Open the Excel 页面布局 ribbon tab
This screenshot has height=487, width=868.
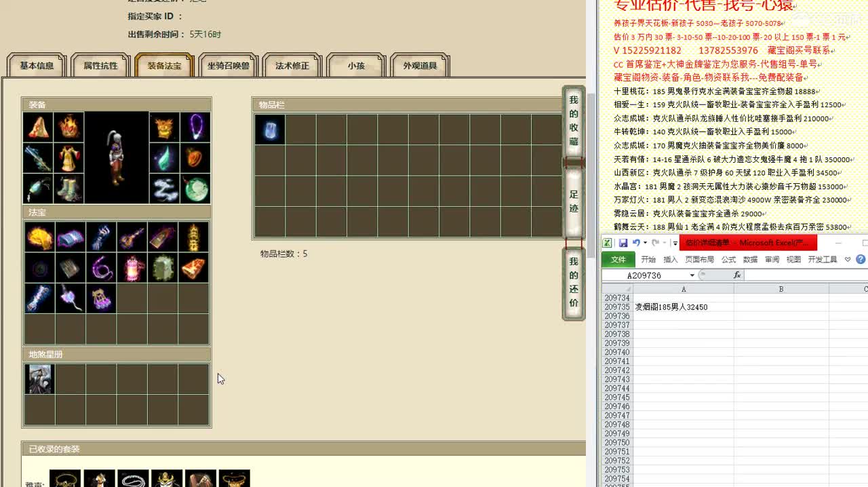[700, 259]
